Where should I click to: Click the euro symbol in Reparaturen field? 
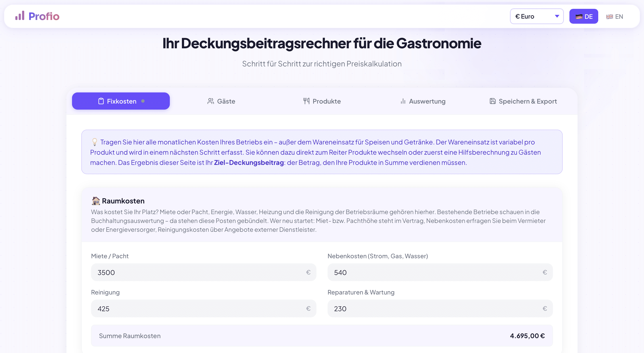(545, 309)
